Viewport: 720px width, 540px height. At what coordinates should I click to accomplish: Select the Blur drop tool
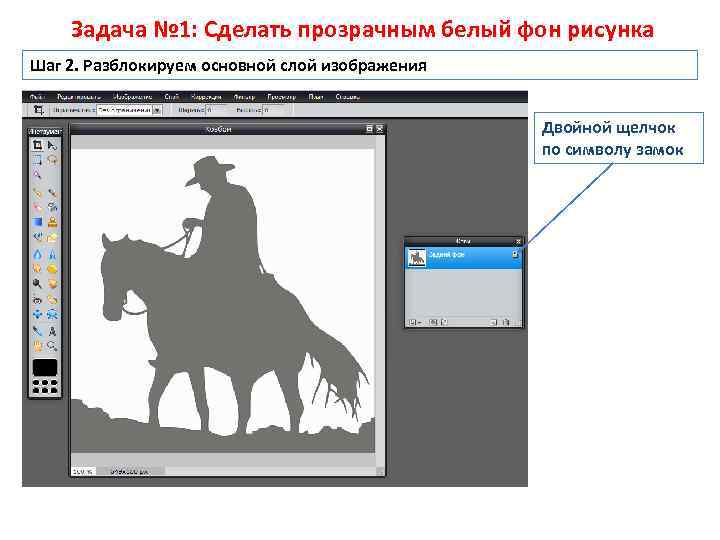point(38,254)
